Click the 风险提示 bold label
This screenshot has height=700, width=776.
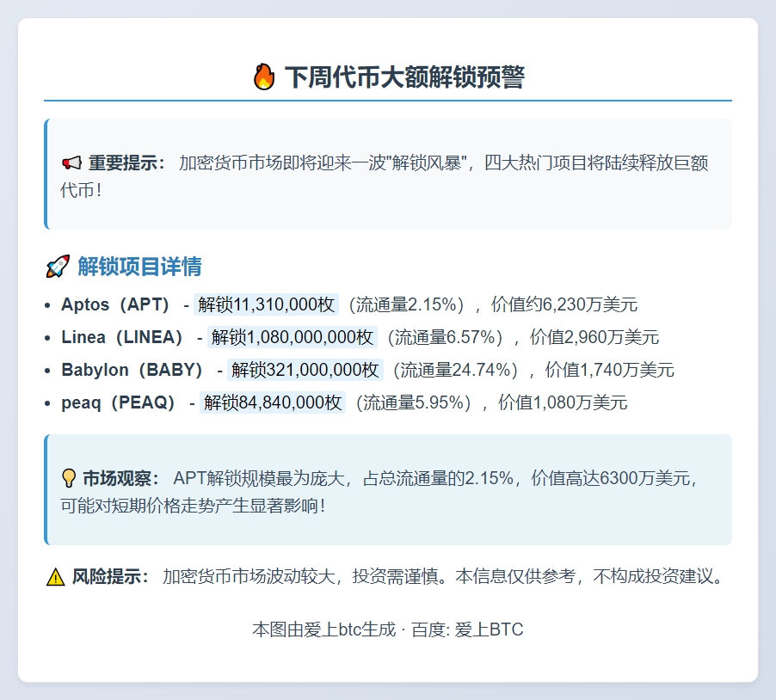(111, 576)
